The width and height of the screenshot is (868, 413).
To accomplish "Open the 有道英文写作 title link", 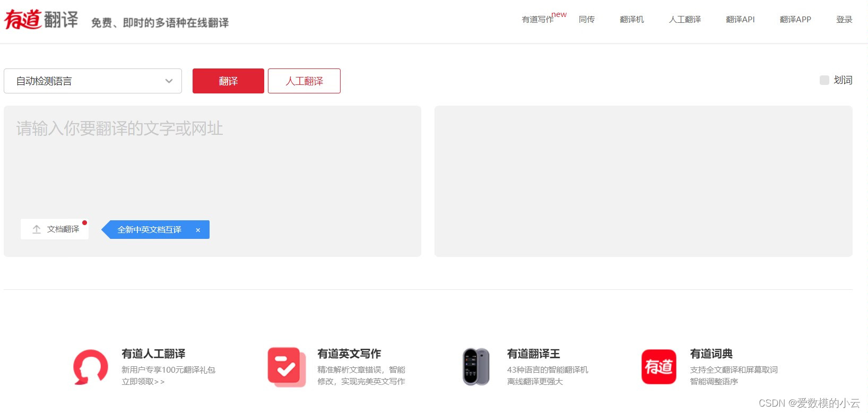I will 349,354.
